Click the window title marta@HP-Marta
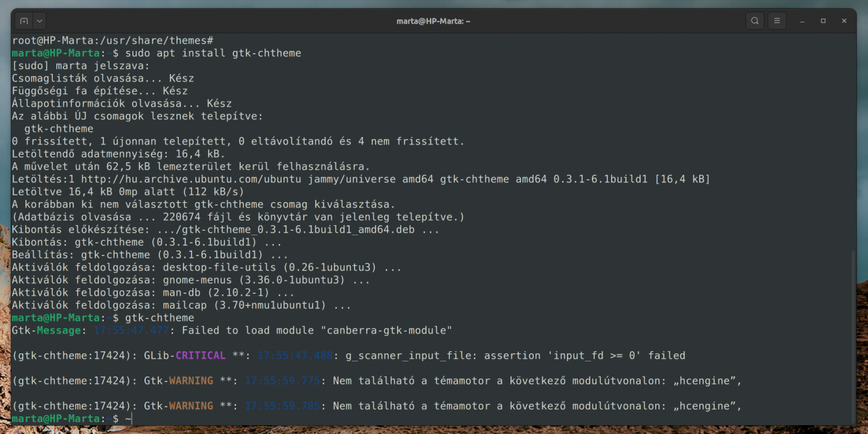868x434 pixels. pos(433,21)
